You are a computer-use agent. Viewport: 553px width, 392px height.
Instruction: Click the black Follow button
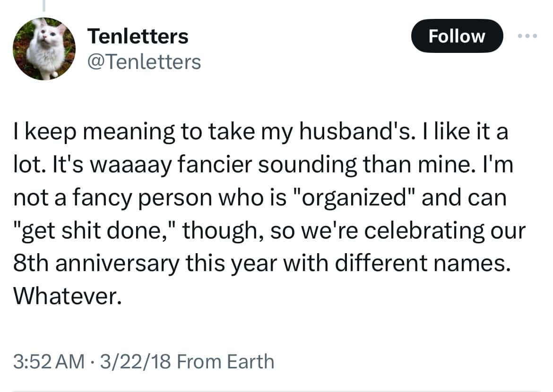pyautogui.click(x=457, y=36)
